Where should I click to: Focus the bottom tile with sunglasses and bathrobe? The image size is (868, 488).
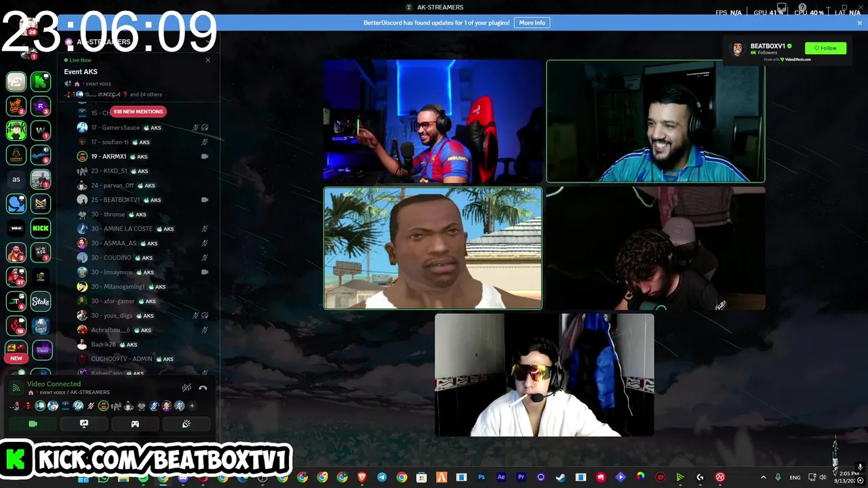tap(544, 375)
